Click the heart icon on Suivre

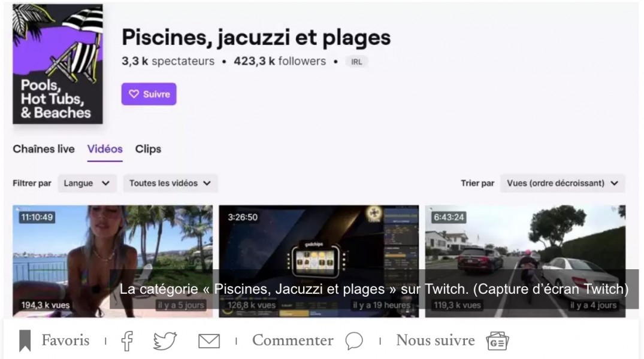[134, 94]
